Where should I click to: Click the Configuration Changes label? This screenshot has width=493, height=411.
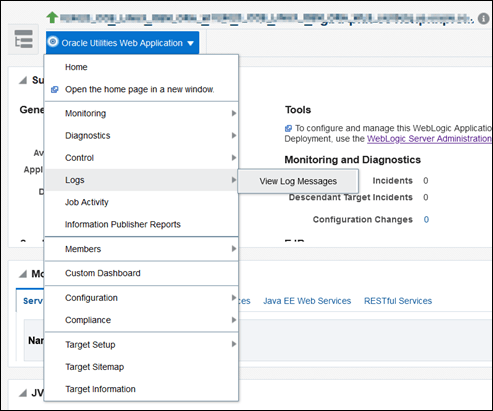[x=363, y=220]
